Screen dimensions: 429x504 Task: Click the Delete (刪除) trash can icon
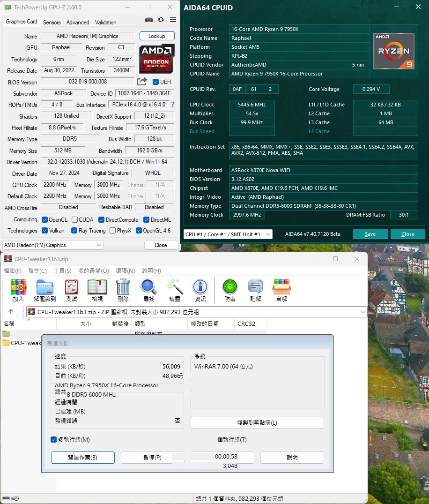(123, 291)
